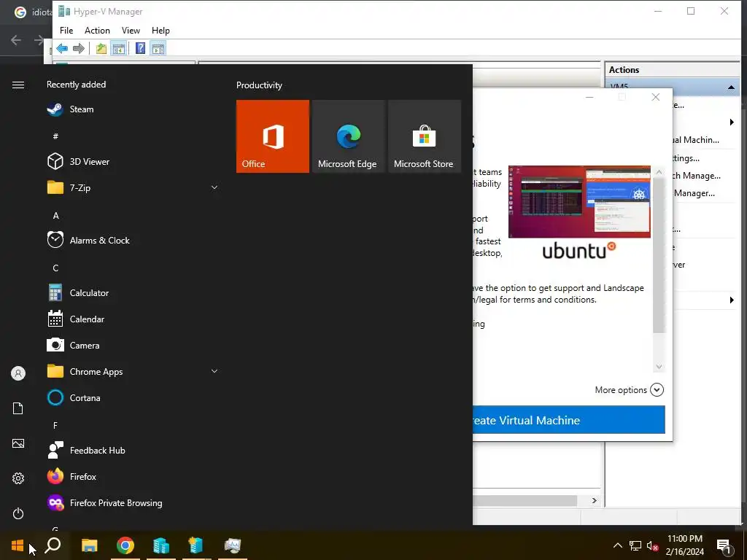Viewport: 747px width, 560px height.
Task: Toggle Show/Hide Console Tree toolbar icon
Action: coord(119,48)
